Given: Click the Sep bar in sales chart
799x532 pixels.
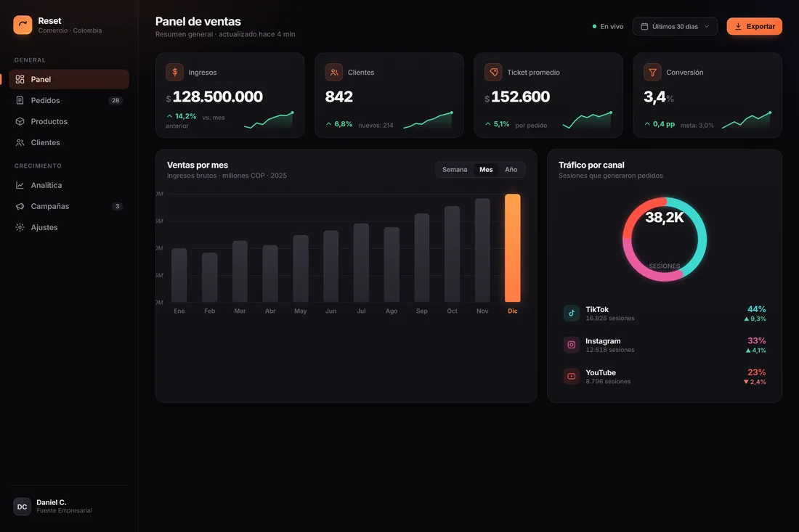Looking at the screenshot, I should pyautogui.click(x=421, y=258).
